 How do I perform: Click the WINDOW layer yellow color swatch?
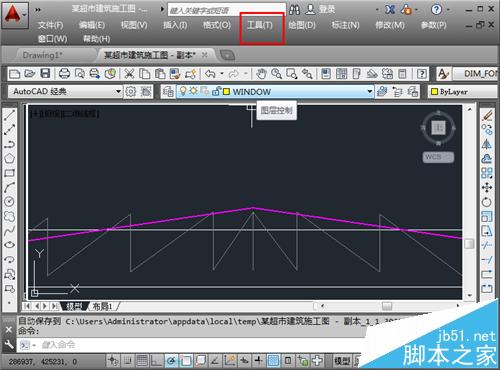coord(226,91)
